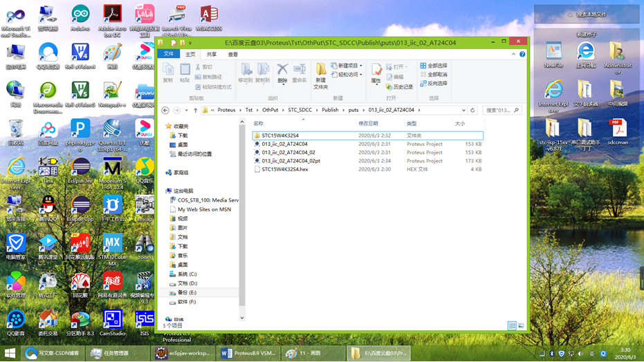Image resolution: width=644 pixels, height=362 pixels.
Task: Click the STM32CubeMX desktop icon
Action: coord(112,249)
